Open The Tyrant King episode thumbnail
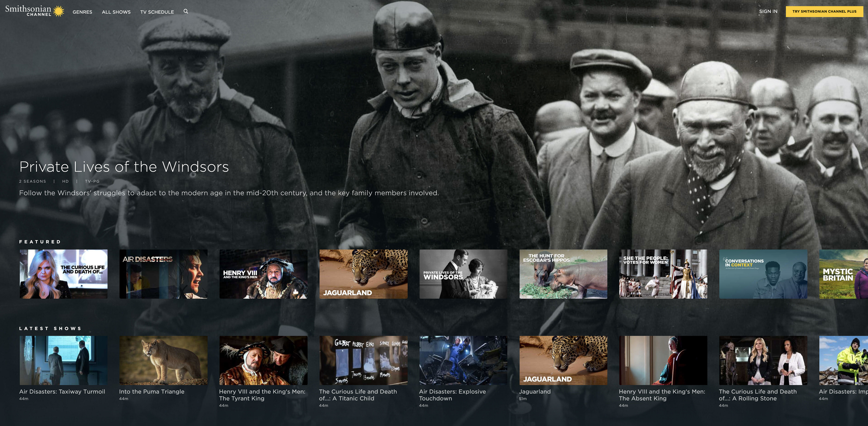Viewport: 868px width, 426px height. 264,360
